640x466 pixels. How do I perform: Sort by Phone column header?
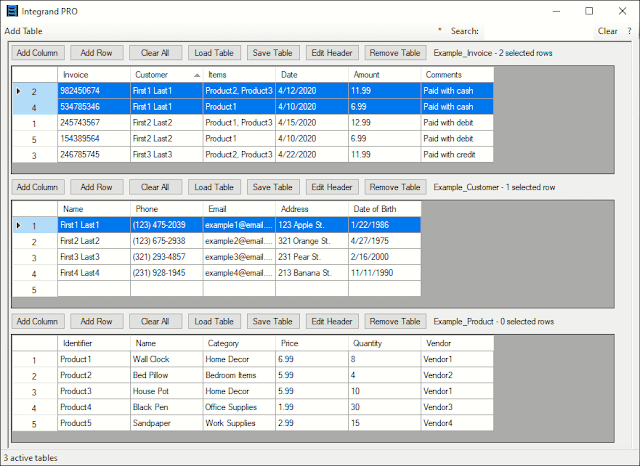[167, 209]
